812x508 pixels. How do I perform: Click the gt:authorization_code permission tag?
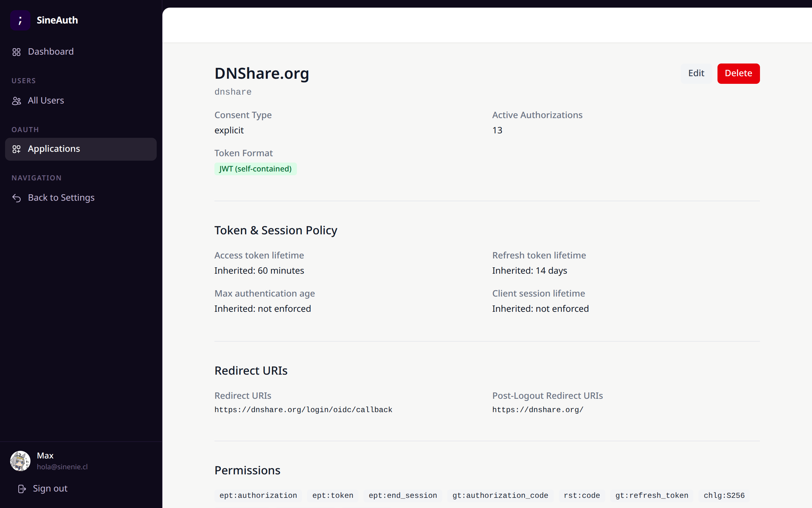[x=500, y=496]
